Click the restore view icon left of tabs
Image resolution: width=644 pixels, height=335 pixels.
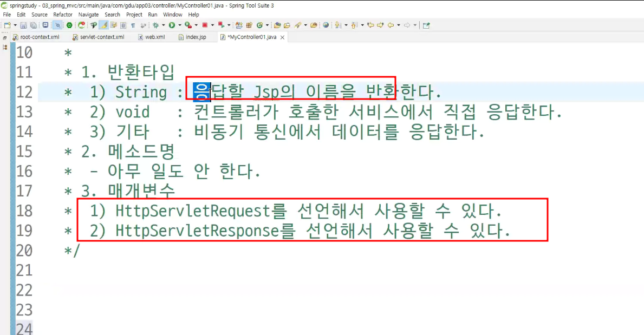(x=4, y=38)
